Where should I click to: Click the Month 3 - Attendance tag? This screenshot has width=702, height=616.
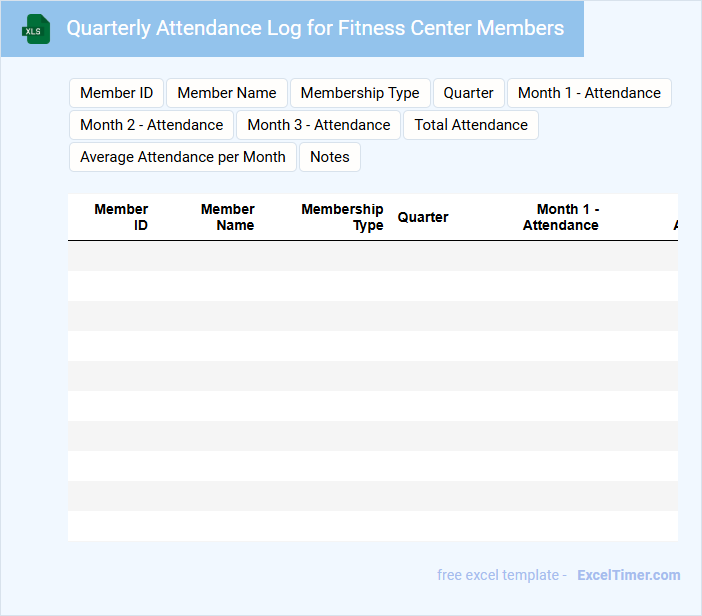pos(319,125)
